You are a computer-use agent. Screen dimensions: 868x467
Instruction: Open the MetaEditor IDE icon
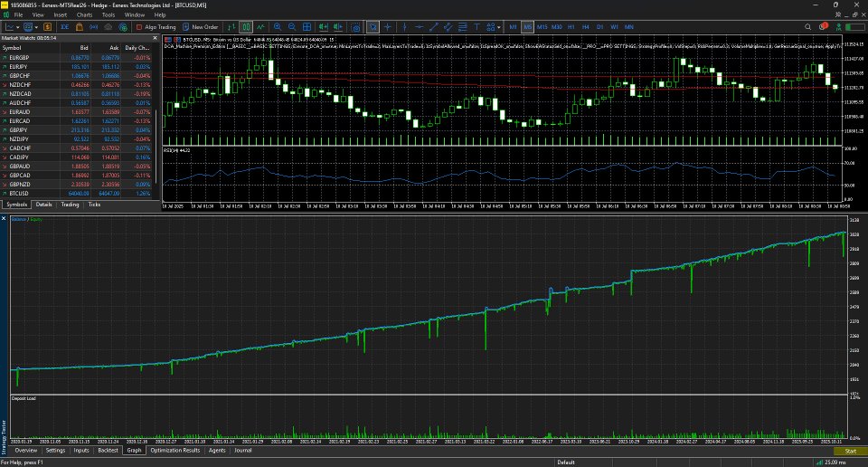click(x=65, y=26)
